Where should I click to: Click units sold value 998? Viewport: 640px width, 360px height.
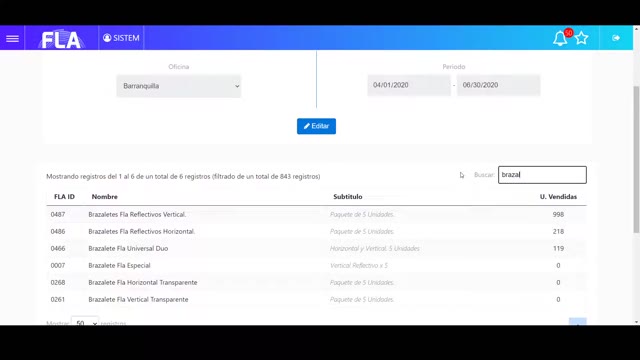[558, 214]
